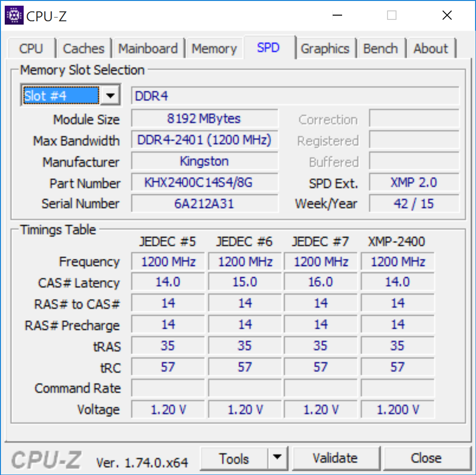This screenshot has height=475, width=476.
Task: Click the Tools button
Action: [x=234, y=458]
